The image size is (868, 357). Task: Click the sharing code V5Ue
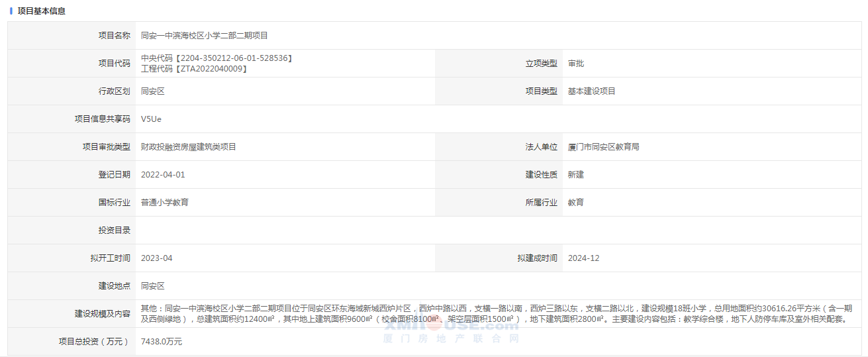(151, 119)
